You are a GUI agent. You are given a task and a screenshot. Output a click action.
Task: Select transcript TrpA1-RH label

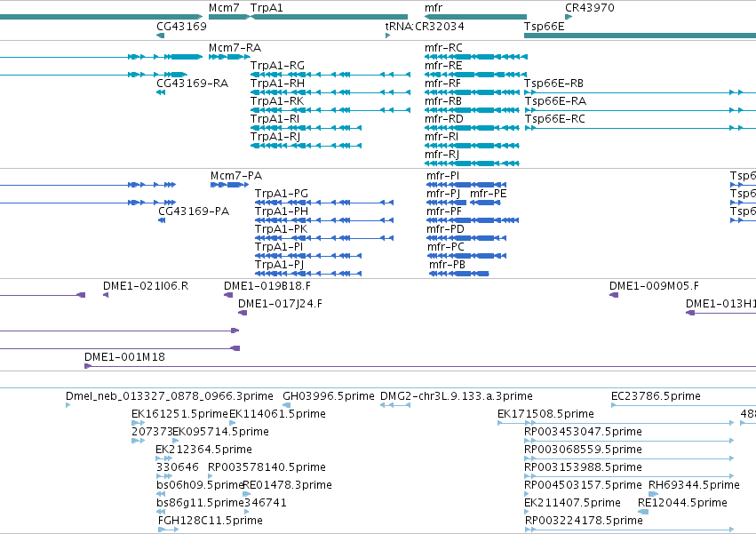point(277,83)
